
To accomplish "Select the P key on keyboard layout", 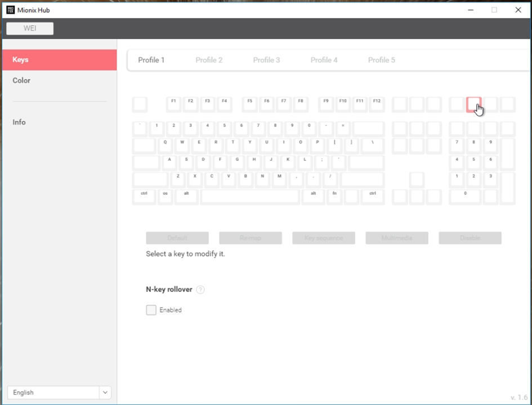I will (318, 146).
